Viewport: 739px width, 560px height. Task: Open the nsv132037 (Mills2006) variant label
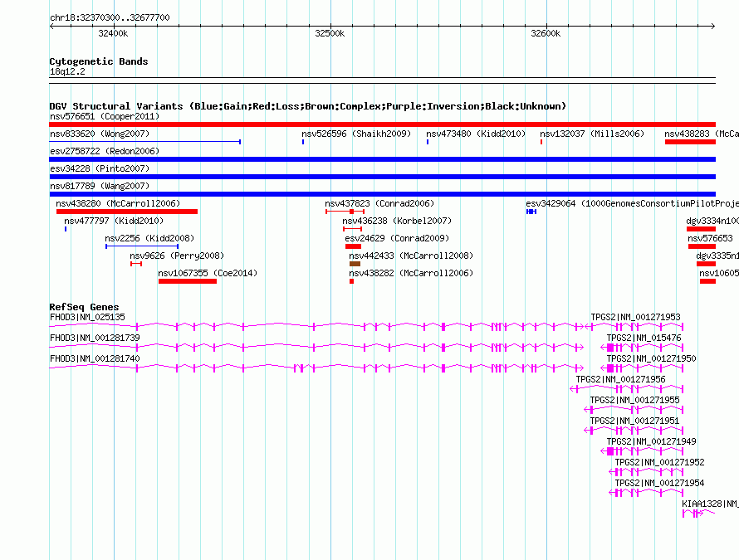click(592, 134)
